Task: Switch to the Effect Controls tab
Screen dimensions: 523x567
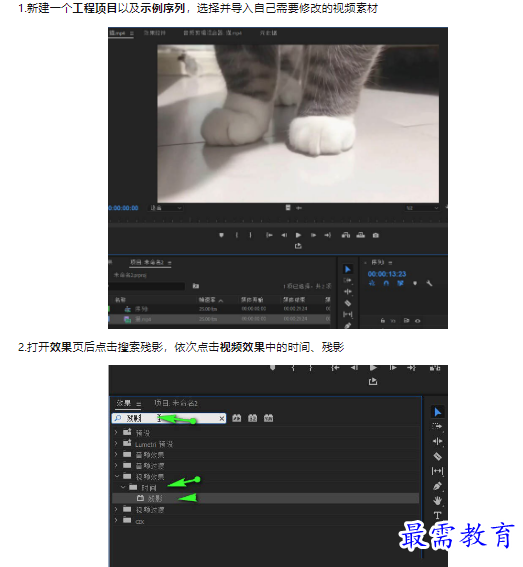Action: pos(154,33)
